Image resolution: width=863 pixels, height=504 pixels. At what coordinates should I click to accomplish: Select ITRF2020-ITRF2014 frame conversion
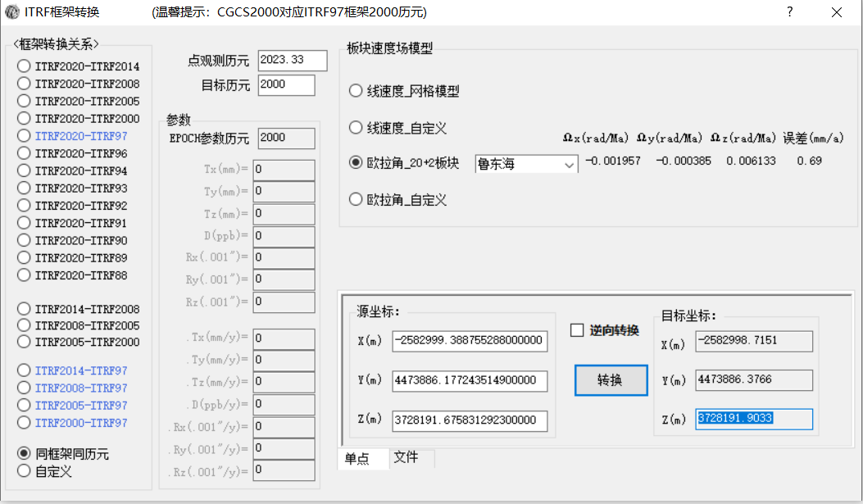[25, 66]
